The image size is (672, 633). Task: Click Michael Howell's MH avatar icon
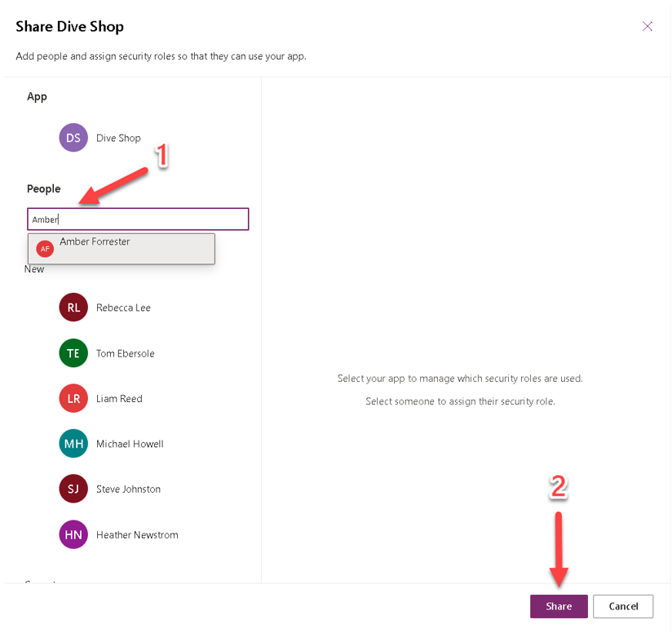[73, 443]
